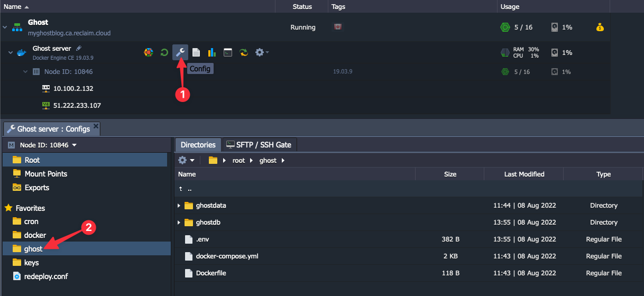Select the 10.100.2.132 IP address
Viewport: 644px width, 296px height.
point(73,88)
